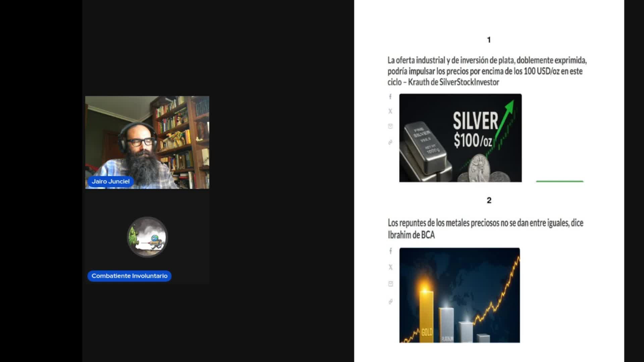Click the article number 1 marker
The image size is (644, 362).
tap(489, 40)
